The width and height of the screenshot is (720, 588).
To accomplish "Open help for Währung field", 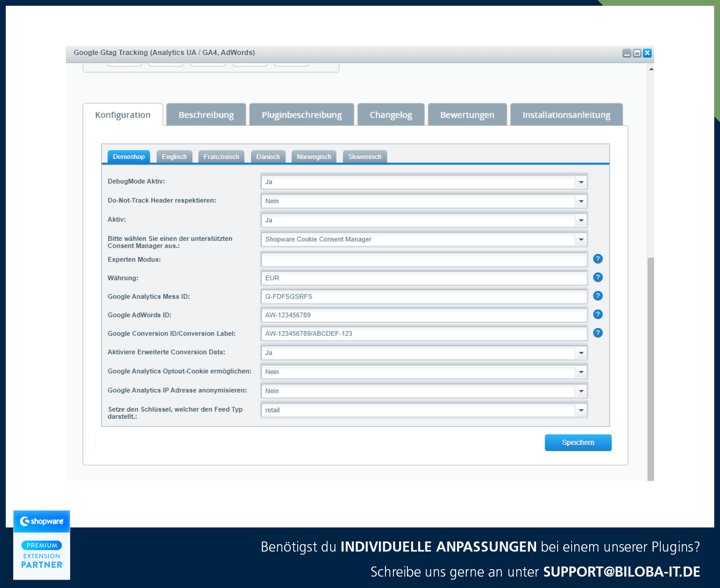I will [598, 277].
